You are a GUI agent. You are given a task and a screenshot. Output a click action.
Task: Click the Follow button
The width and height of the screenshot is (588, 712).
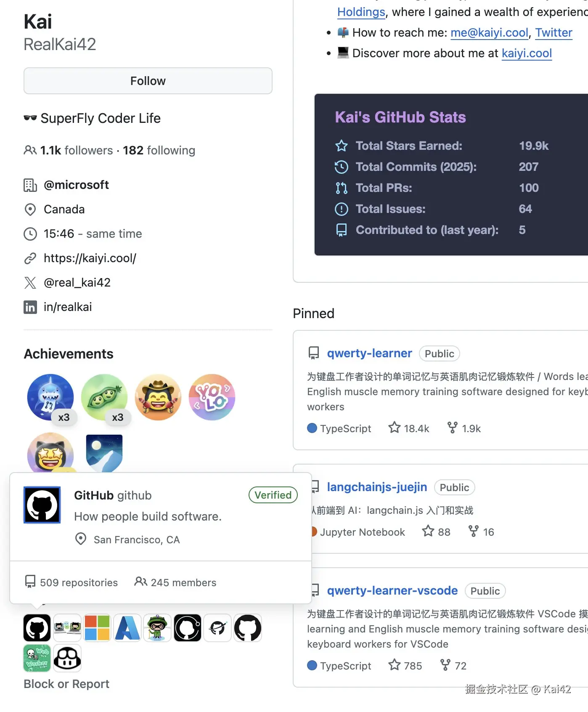point(148,81)
